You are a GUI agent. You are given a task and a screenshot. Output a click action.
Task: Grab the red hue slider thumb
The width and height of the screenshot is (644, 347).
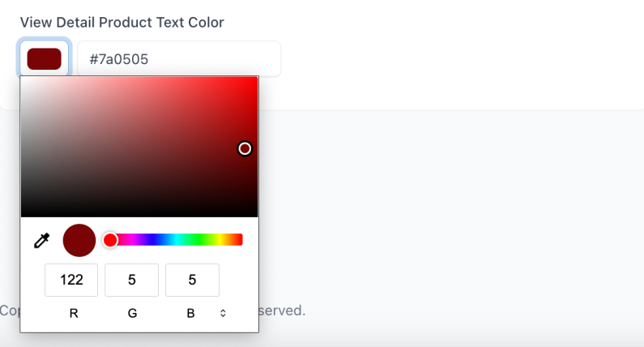110,240
